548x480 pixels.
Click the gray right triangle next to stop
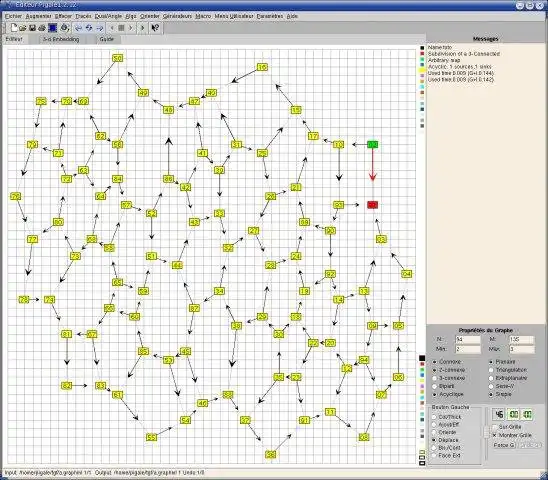point(131,28)
